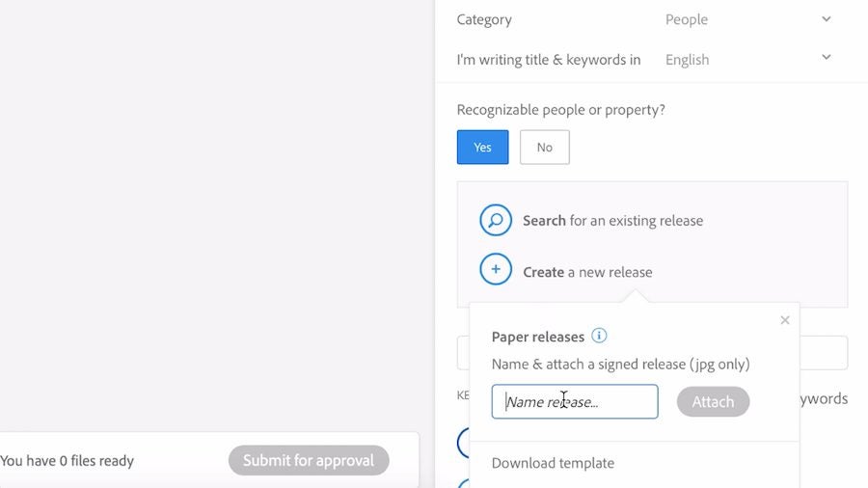The width and height of the screenshot is (868, 488).
Task: Click the People category value
Action: pos(687,19)
